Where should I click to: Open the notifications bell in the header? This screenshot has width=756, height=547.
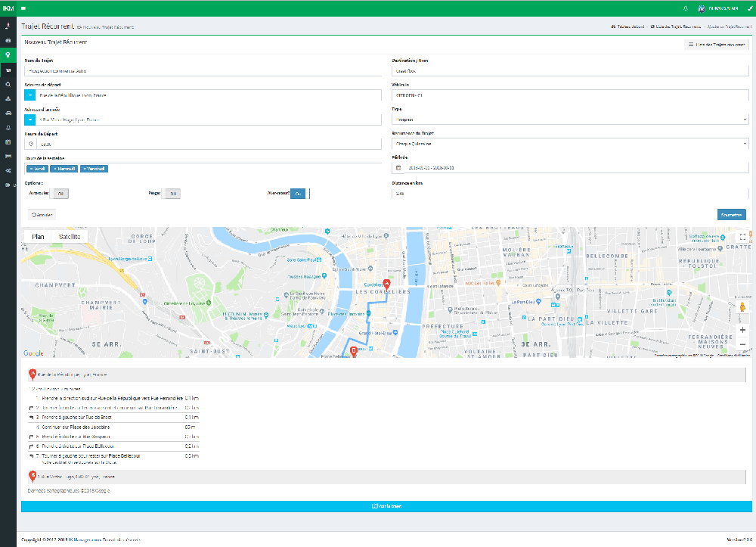(686, 8)
